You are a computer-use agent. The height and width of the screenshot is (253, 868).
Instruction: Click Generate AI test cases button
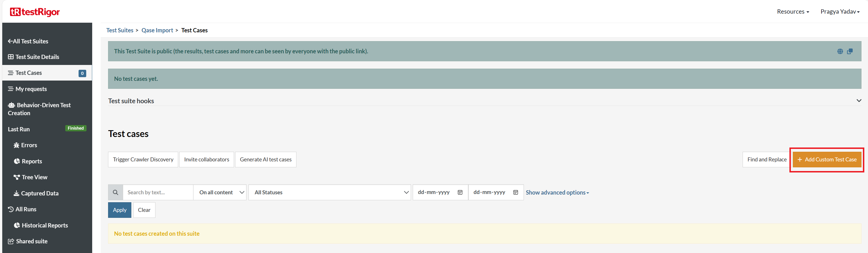(266, 160)
